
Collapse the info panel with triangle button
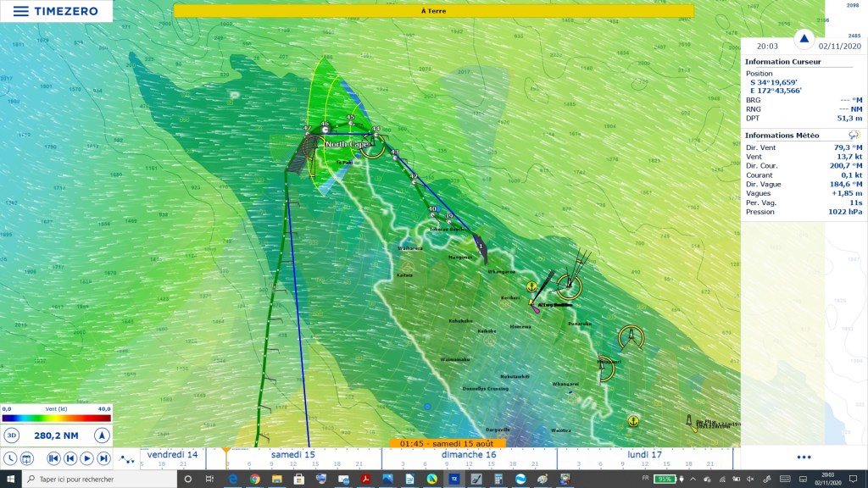pos(804,38)
